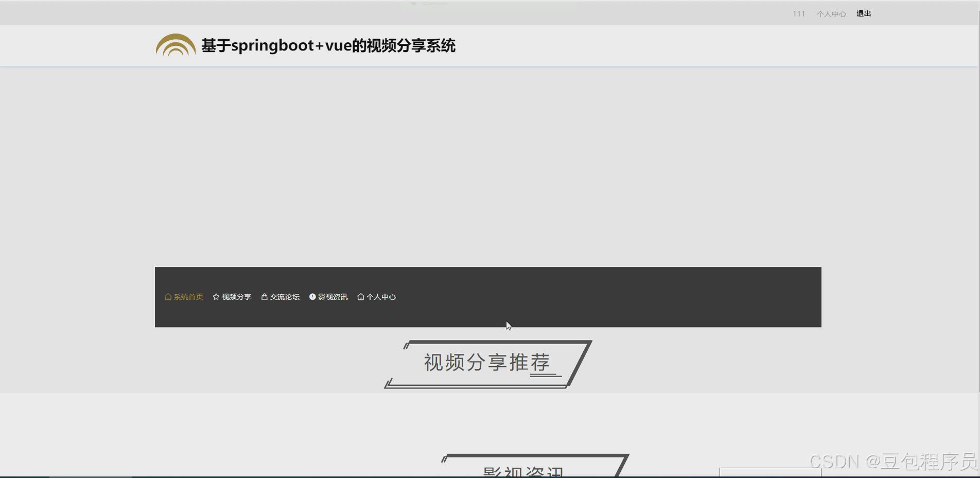Screen dimensions: 980x478
Task: Open the 个人中心 link in top bar
Action: (831, 13)
